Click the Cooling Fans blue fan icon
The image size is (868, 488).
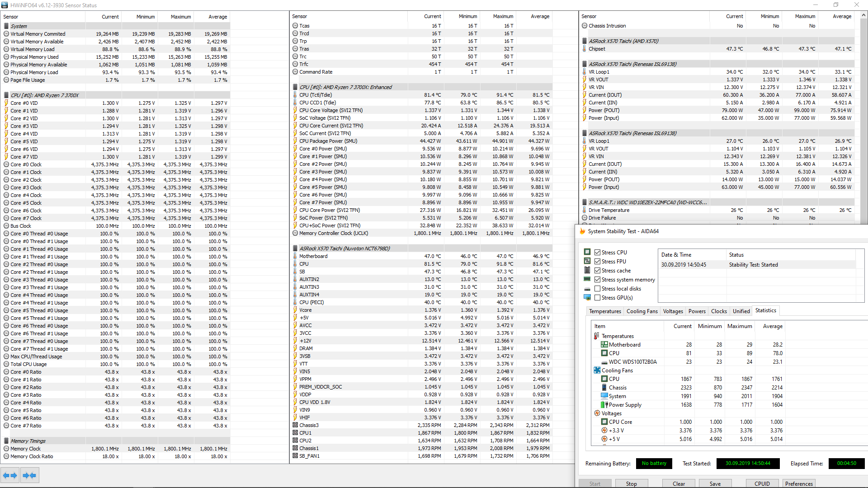coord(597,371)
